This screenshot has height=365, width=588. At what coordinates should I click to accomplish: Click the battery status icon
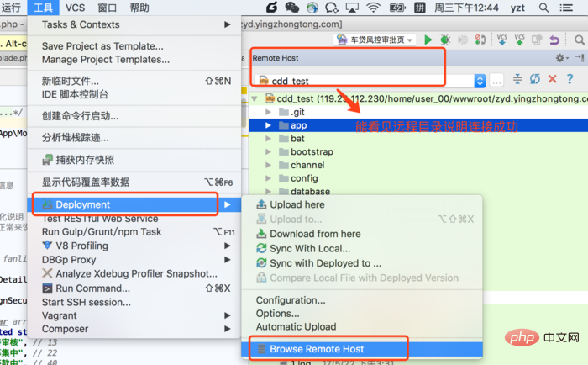(397, 8)
